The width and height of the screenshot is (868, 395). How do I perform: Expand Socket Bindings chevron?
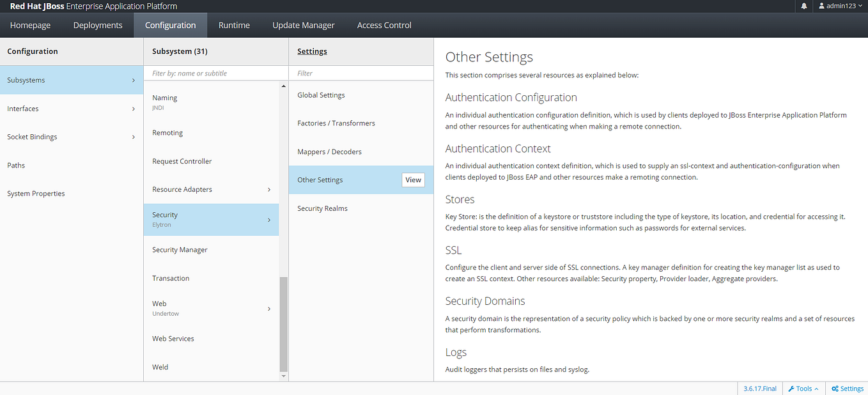[x=133, y=137]
